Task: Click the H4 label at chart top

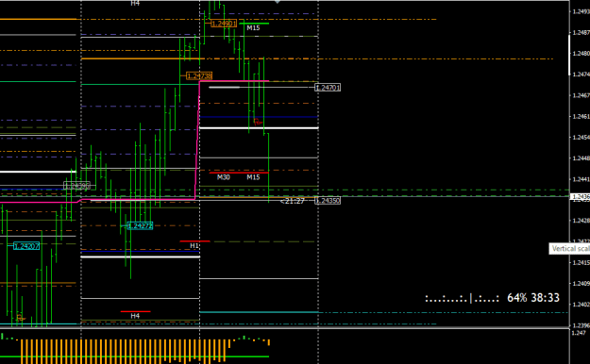Action: coord(135,4)
